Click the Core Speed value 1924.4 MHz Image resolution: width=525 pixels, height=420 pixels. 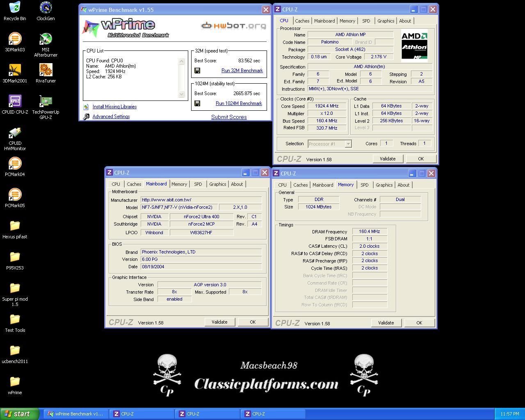pyautogui.click(x=327, y=106)
